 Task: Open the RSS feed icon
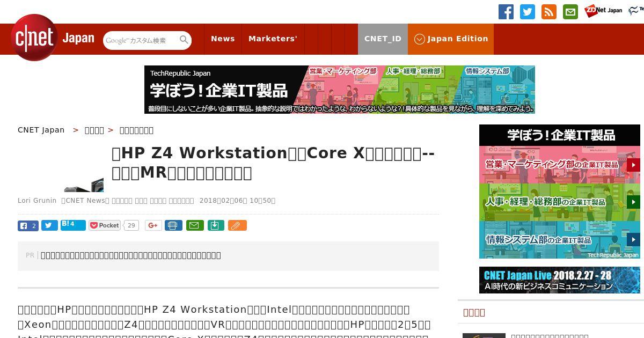click(549, 11)
